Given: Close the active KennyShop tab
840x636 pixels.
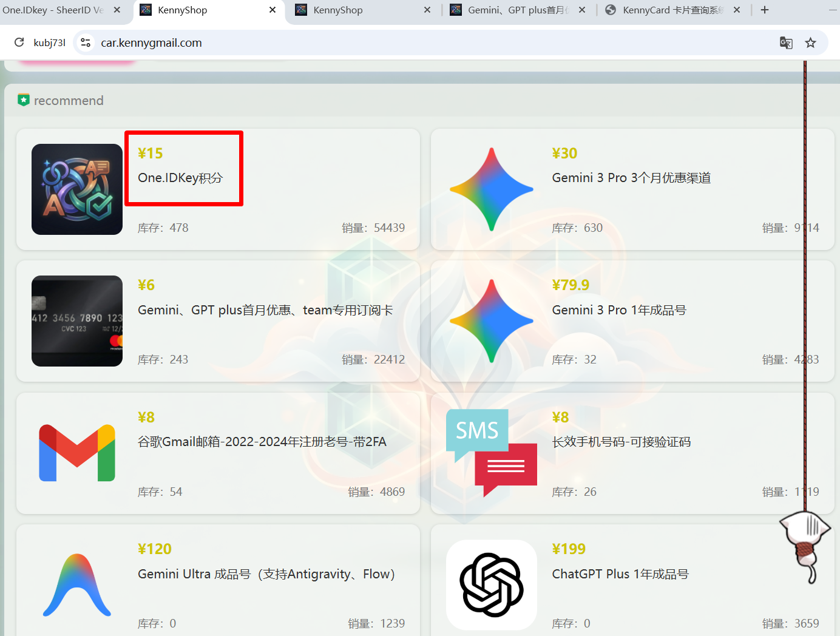Looking at the screenshot, I should tap(273, 10).
